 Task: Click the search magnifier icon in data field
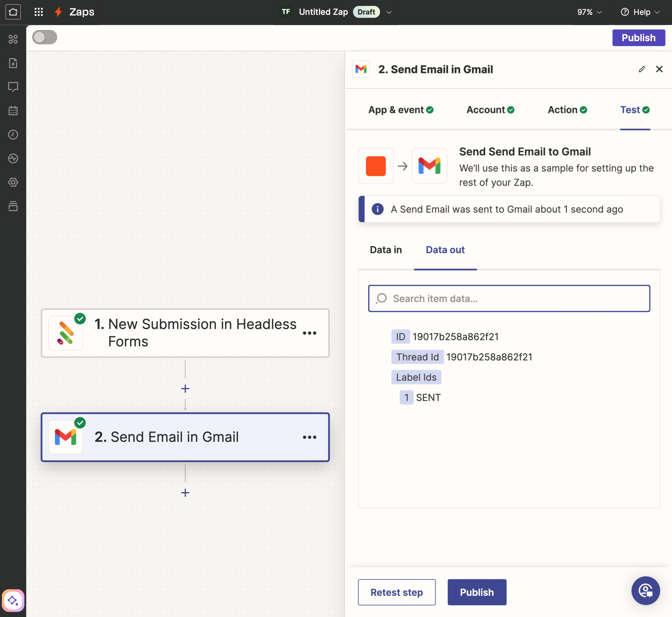[x=381, y=299]
